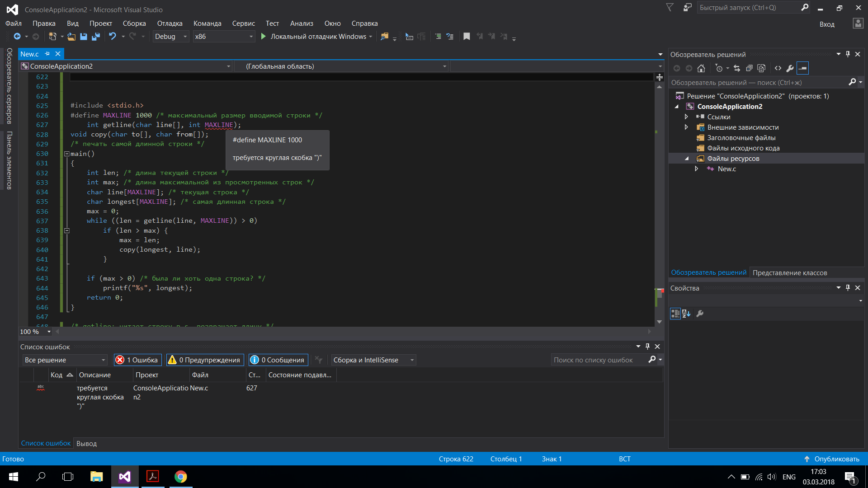Open the Обозреватель серверов side tab
The image size is (868, 488).
click(x=9, y=86)
